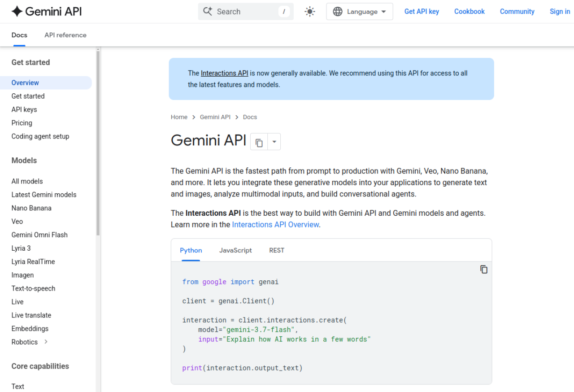Open Text-to-speech in sidebar
Image resolution: width=574 pixels, height=392 pixels.
[34, 288]
